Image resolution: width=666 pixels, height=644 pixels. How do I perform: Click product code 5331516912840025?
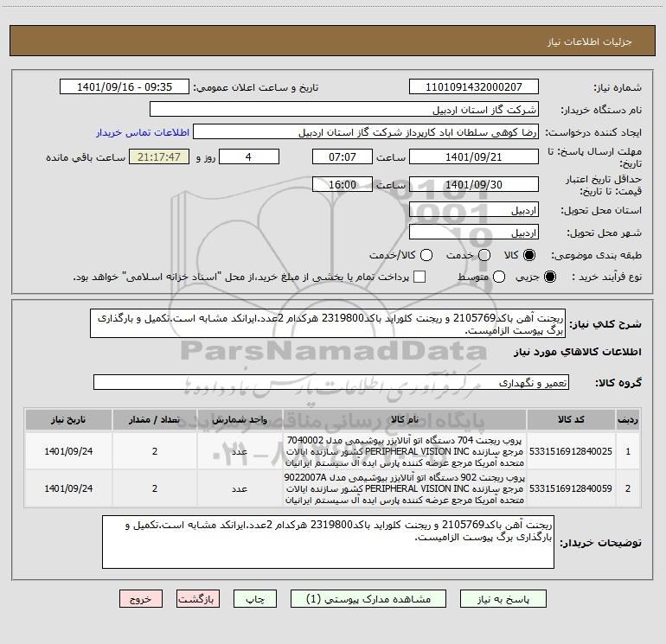tap(571, 451)
